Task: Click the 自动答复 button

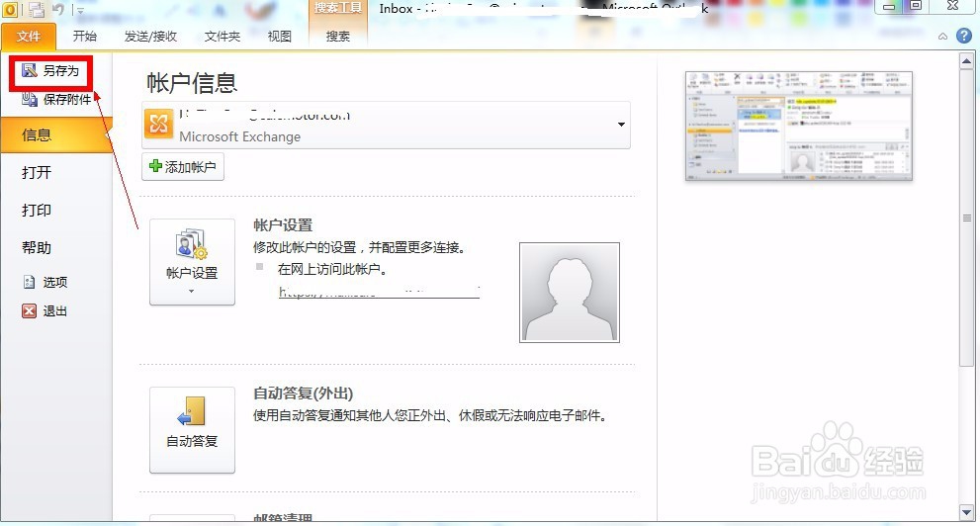Action: point(192,430)
